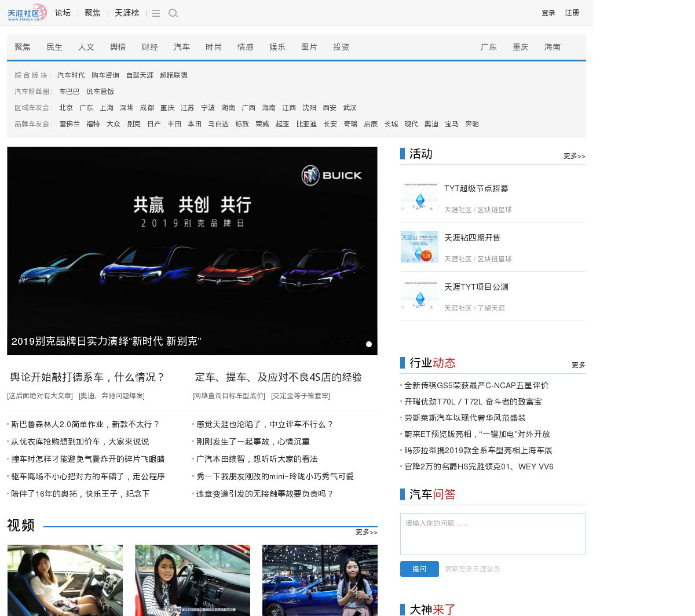Open 广东 regional tab
695x616 pixels.
click(x=489, y=47)
